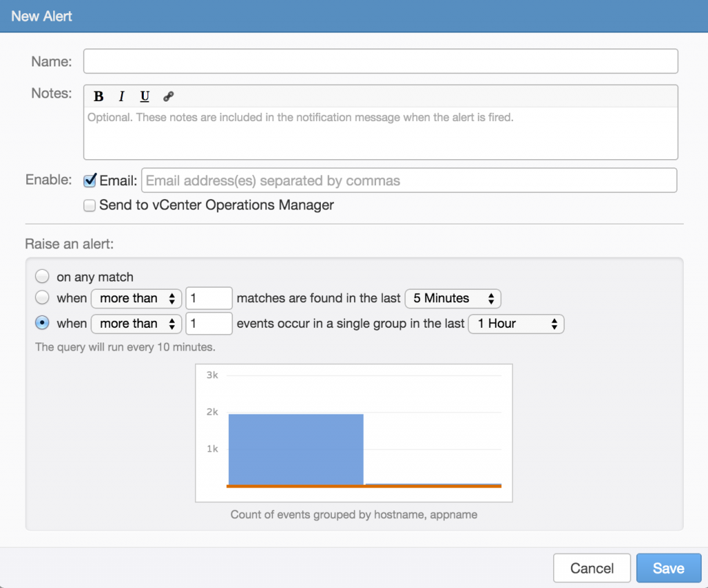Click inside the Notes text area
The width and height of the screenshot is (708, 588).
pos(380,131)
